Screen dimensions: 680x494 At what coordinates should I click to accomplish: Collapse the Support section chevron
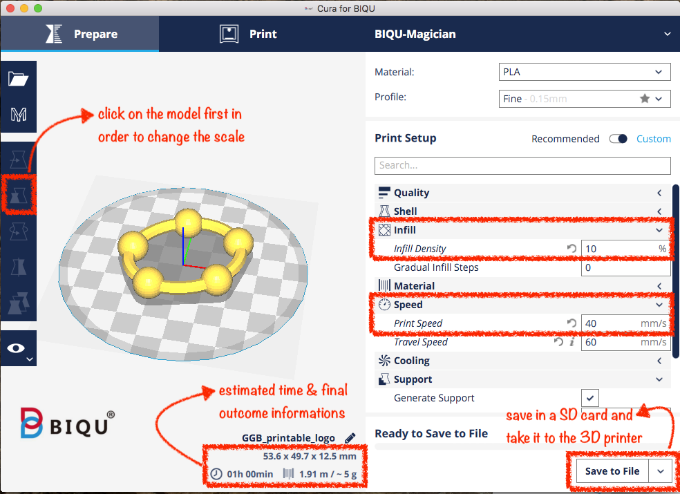(x=659, y=379)
